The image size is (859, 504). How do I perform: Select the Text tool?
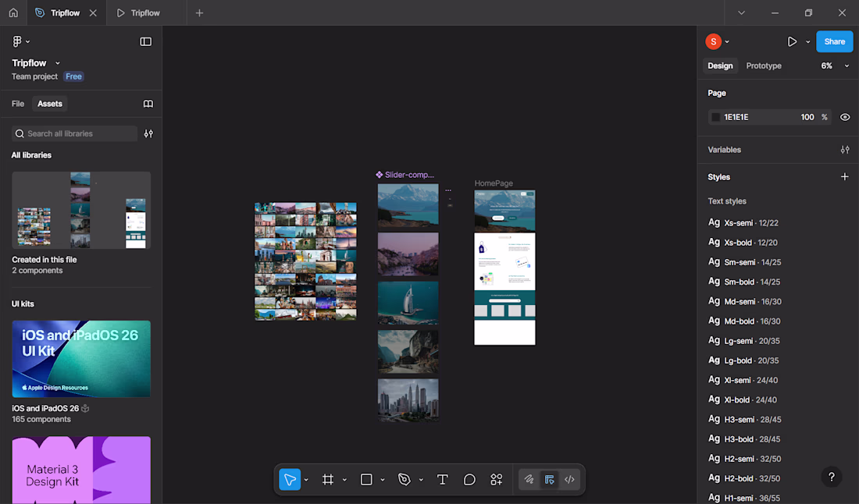[x=442, y=479]
